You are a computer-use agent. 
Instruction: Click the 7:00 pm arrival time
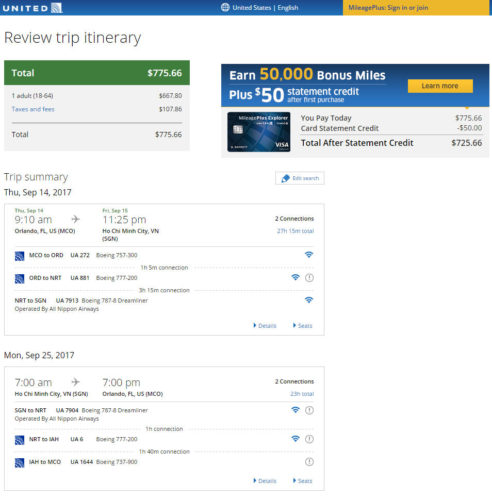tap(121, 382)
